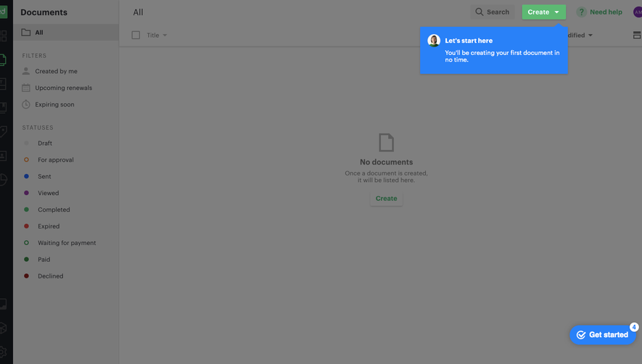Screen dimensions: 642x364
Task: Filter documents by For approval status
Action: pyautogui.click(x=56, y=160)
